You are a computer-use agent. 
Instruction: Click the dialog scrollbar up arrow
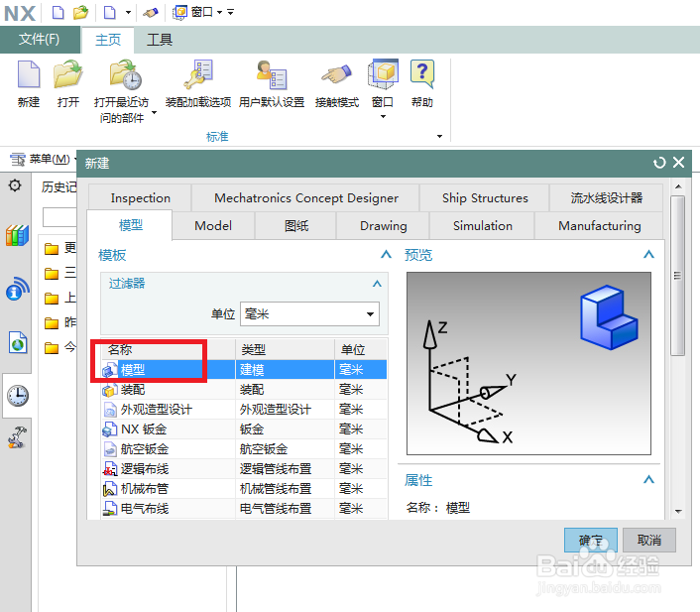[x=678, y=185]
